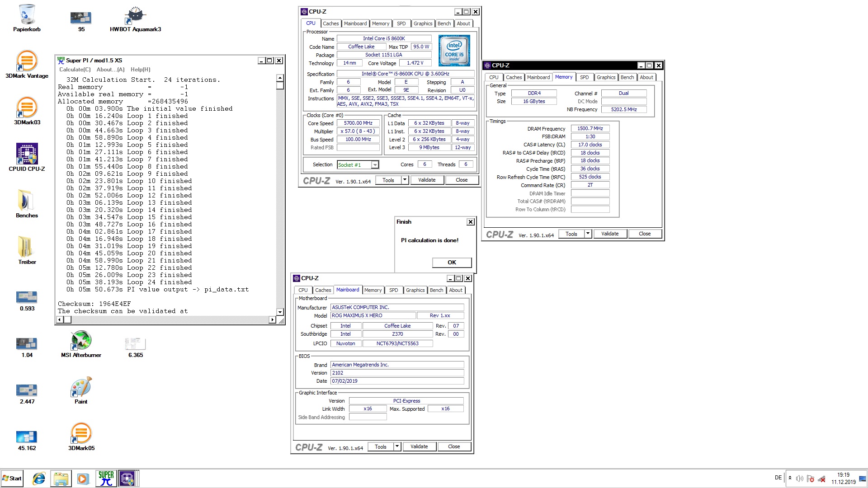Click the NB Frequency 5202.5 MHz value
Image resolution: width=868 pixels, height=488 pixels.
click(x=624, y=109)
